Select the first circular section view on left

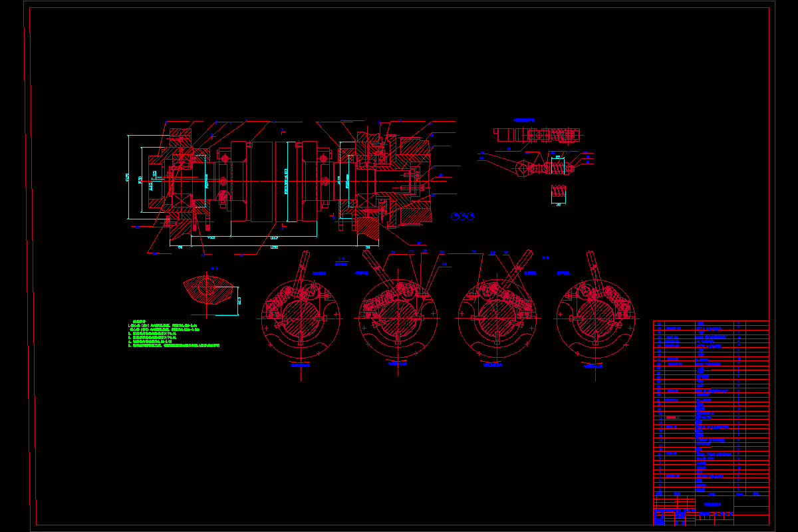[301, 318]
